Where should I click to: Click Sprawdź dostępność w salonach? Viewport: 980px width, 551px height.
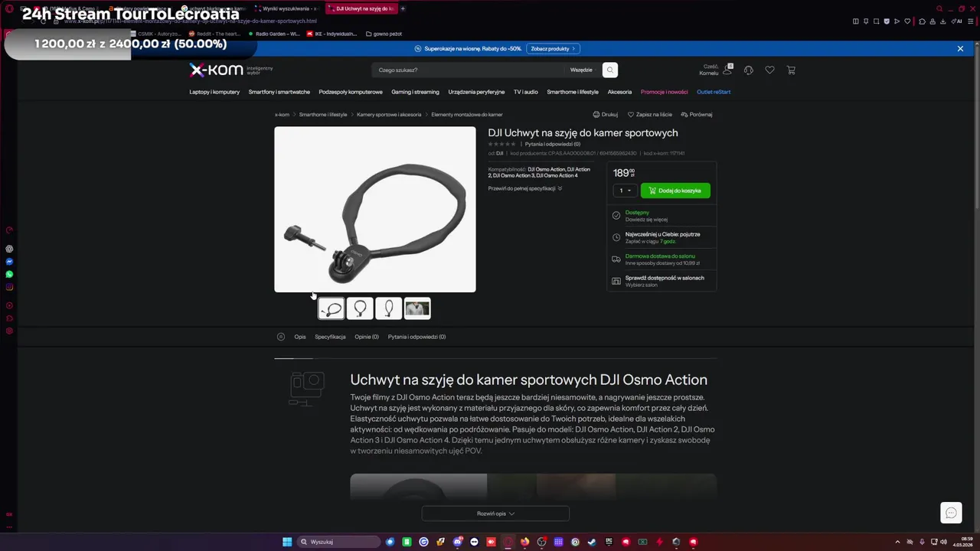pyautogui.click(x=665, y=278)
